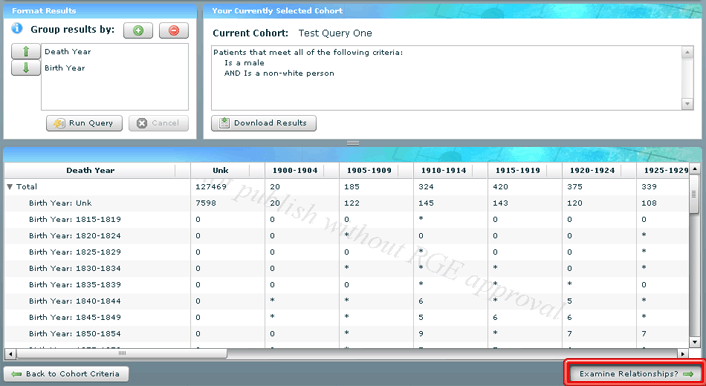Click the Total value 420

pos(500,187)
